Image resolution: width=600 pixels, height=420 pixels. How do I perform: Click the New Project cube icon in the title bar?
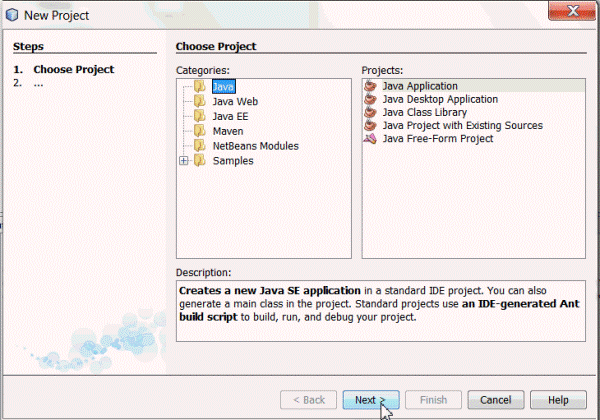click(x=12, y=15)
